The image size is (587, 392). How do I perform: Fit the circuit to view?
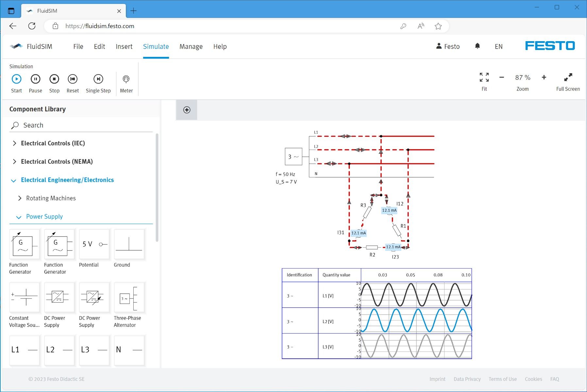click(484, 77)
